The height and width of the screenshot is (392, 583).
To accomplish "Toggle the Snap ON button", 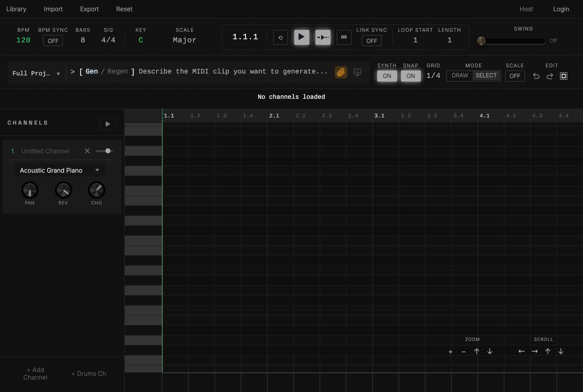I will (x=411, y=76).
